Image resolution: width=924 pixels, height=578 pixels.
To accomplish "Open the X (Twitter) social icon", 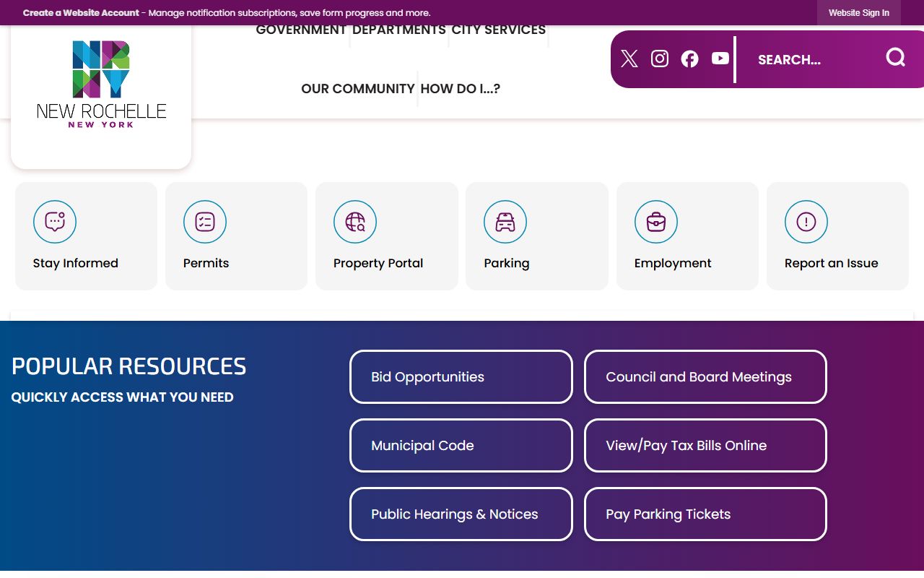I will 629,59.
